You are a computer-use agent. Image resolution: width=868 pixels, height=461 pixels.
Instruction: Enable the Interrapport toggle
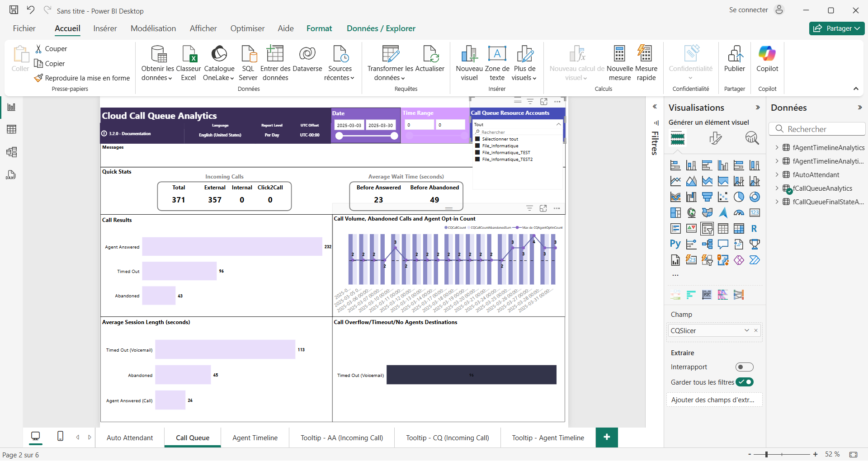coord(744,367)
